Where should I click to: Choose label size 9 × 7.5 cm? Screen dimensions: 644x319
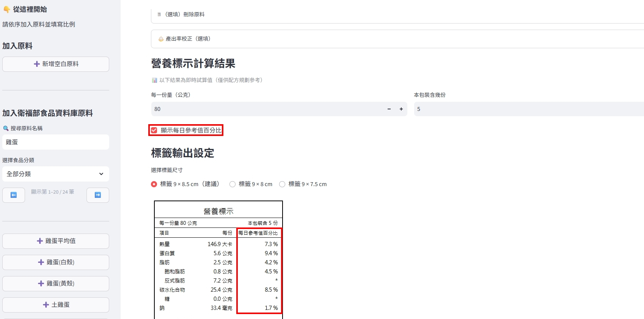tap(282, 184)
